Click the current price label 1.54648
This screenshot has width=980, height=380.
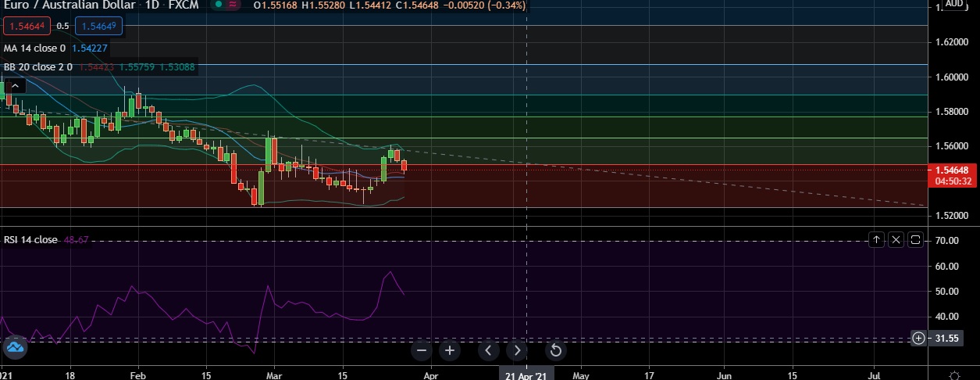click(x=951, y=170)
